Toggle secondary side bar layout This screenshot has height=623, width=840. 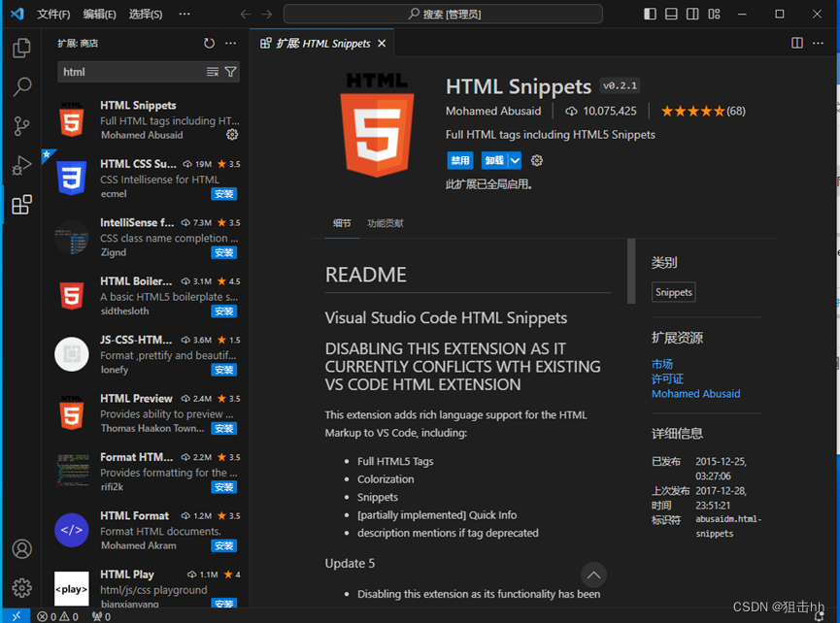[x=692, y=14]
